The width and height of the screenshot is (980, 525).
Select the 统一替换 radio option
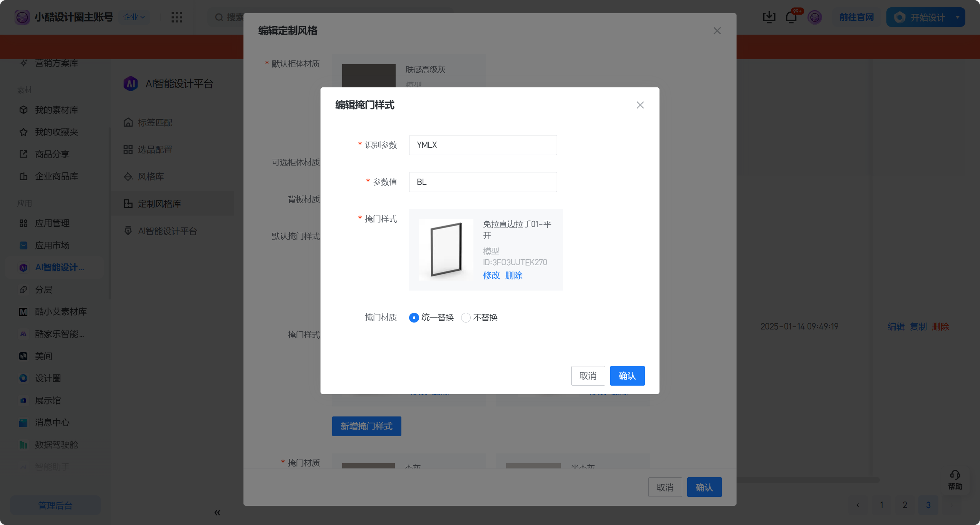[x=414, y=318]
